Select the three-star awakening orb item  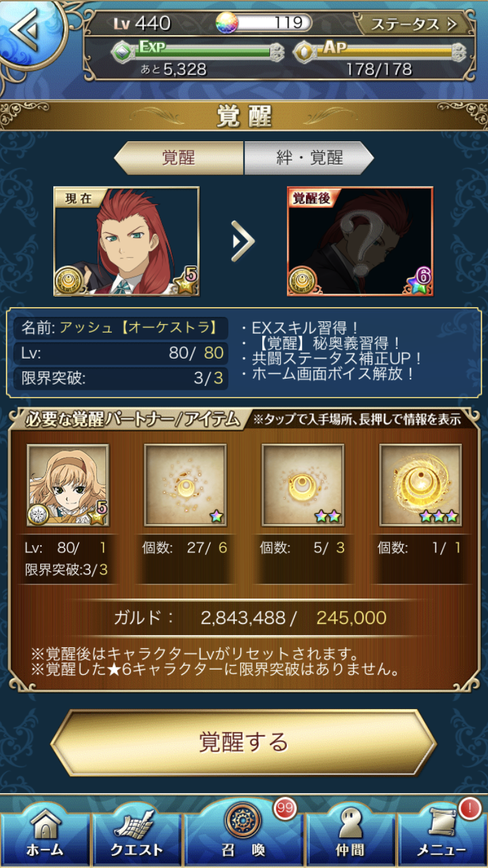coord(420,485)
